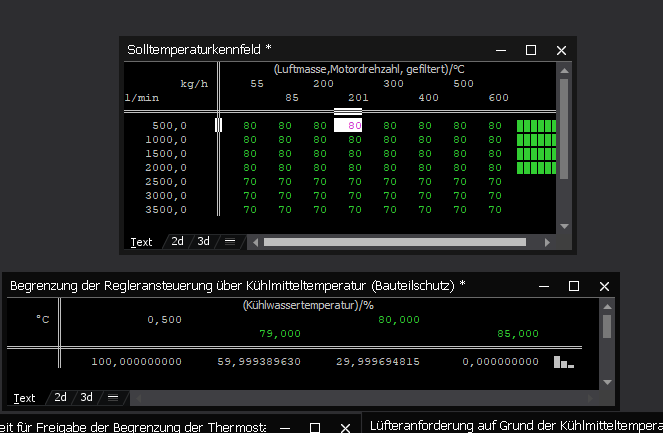Close the Solltemperaturkennfeld window
The width and height of the screenshot is (663, 433).
(561, 50)
